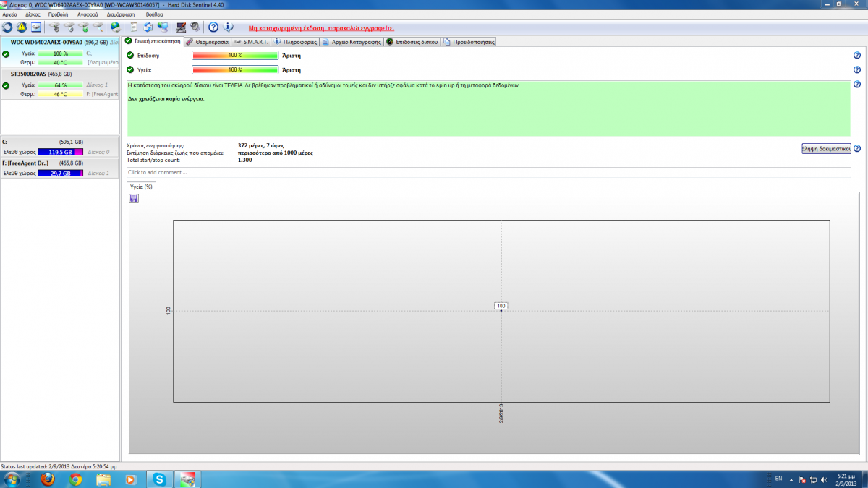
Task: Click the volume icon in system tray
Action: coord(825,479)
